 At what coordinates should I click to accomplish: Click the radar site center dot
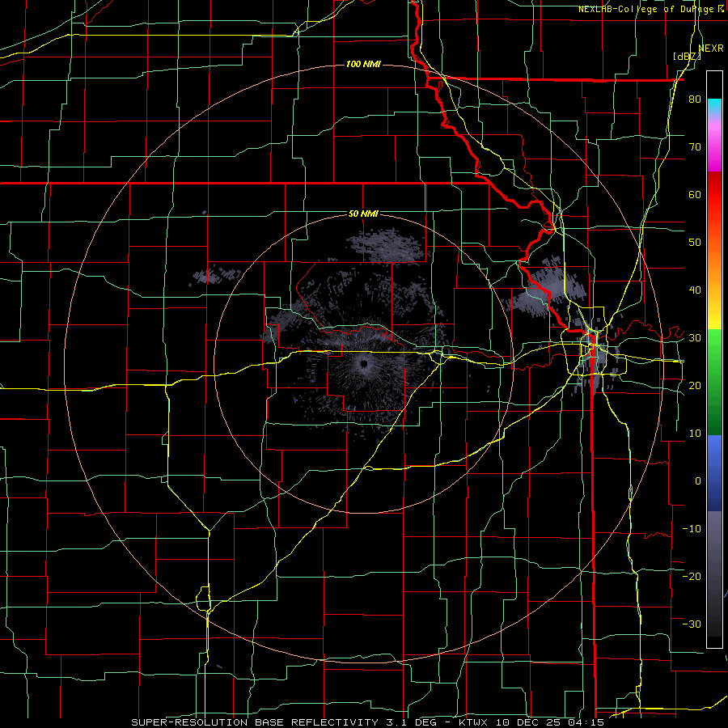[364, 363]
